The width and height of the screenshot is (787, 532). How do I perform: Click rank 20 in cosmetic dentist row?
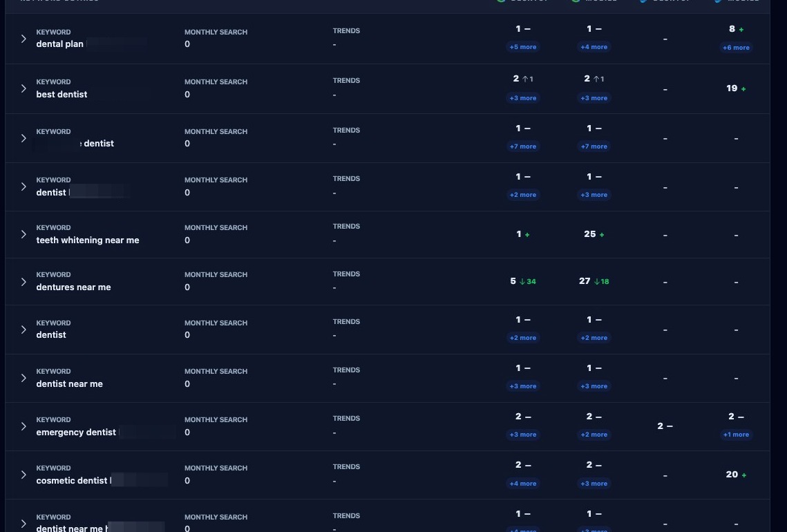(736, 474)
